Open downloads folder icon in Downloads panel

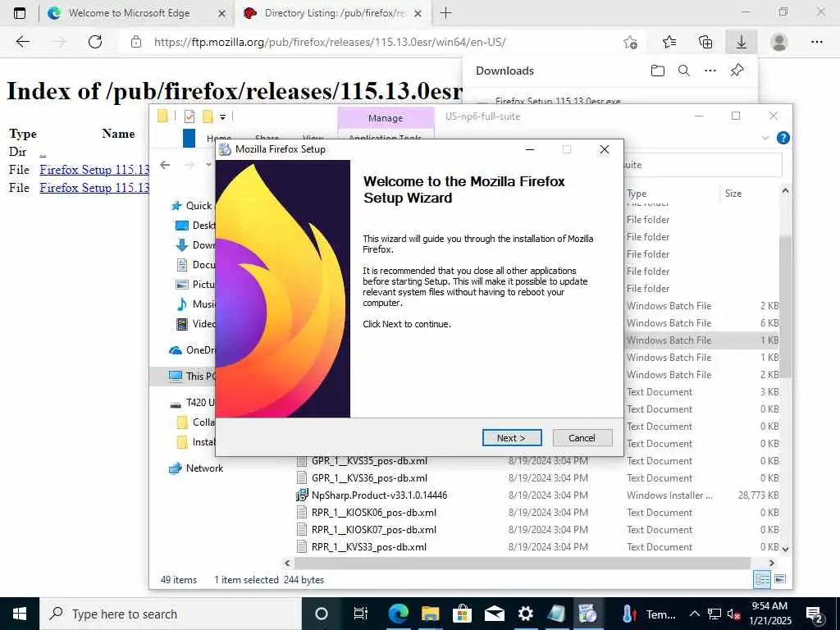[658, 71]
